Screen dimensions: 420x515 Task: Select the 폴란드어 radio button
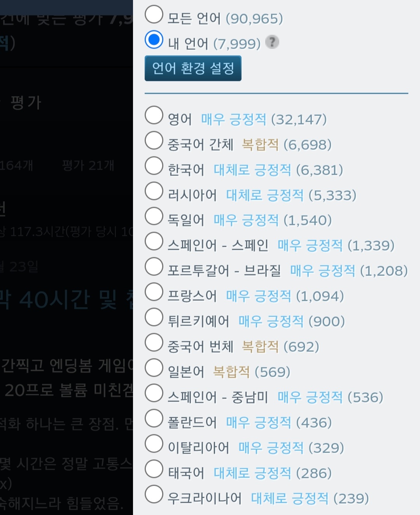(154, 418)
